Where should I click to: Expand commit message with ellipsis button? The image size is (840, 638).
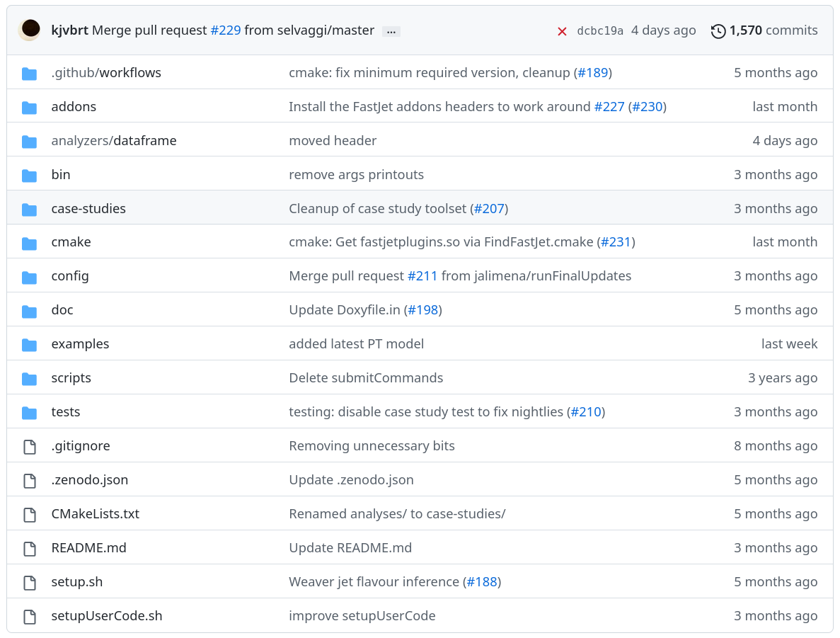(x=391, y=31)
